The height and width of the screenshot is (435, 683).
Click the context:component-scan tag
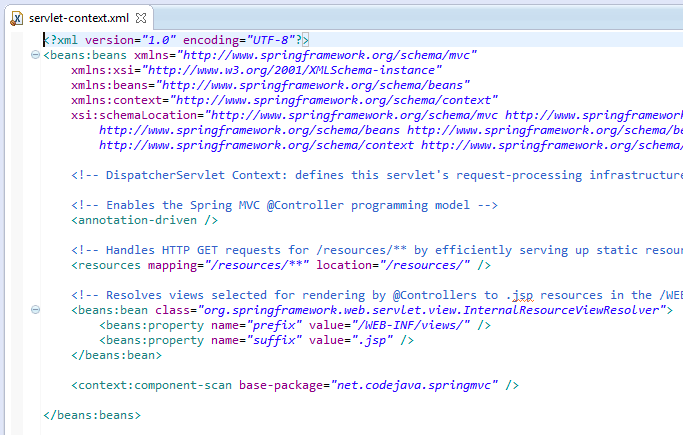pyautogui.click(x=295, y=385)
